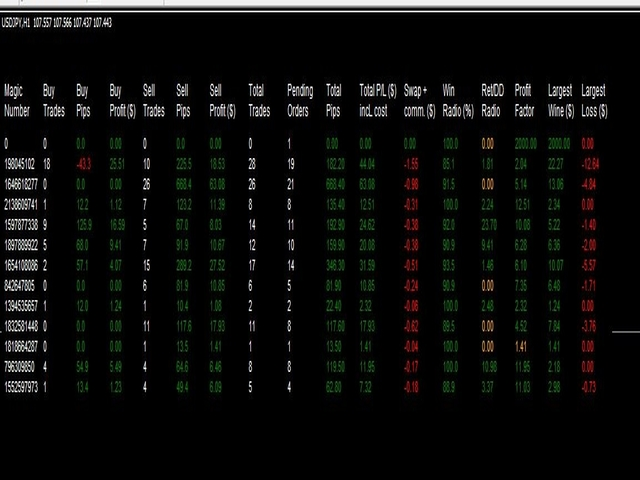The image size is (640, 480).
Task: Click the 25.51 buy profit value
Action: point(116,164)
